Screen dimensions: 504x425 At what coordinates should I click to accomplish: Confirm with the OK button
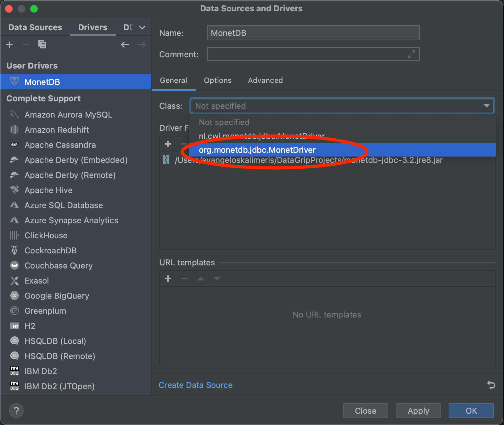click(x=471, y=411)
